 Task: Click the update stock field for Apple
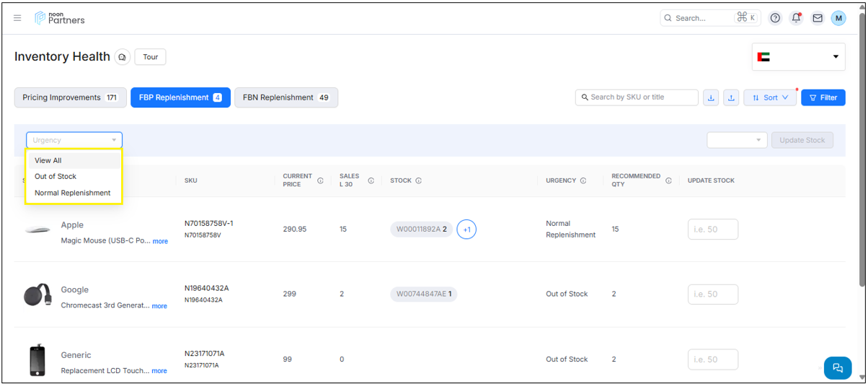pos(712,230)
